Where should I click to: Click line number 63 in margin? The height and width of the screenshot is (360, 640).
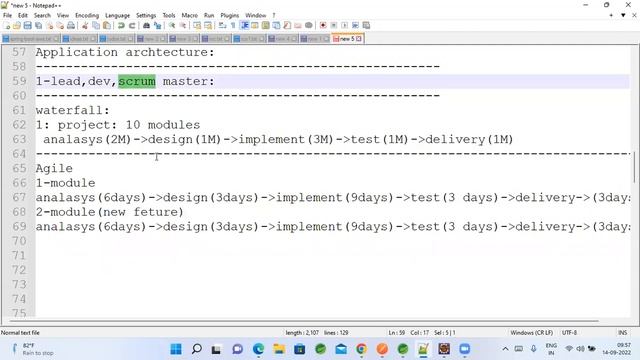19,139
